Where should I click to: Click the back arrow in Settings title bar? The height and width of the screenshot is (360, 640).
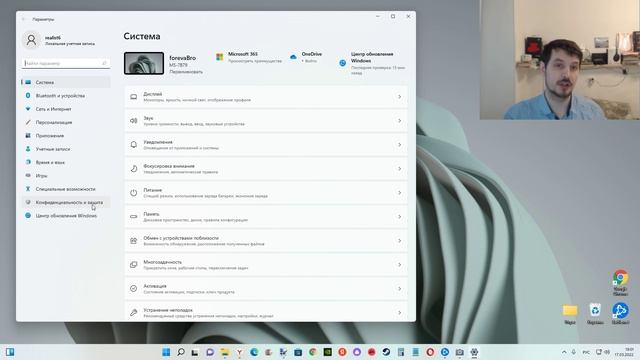24,19
